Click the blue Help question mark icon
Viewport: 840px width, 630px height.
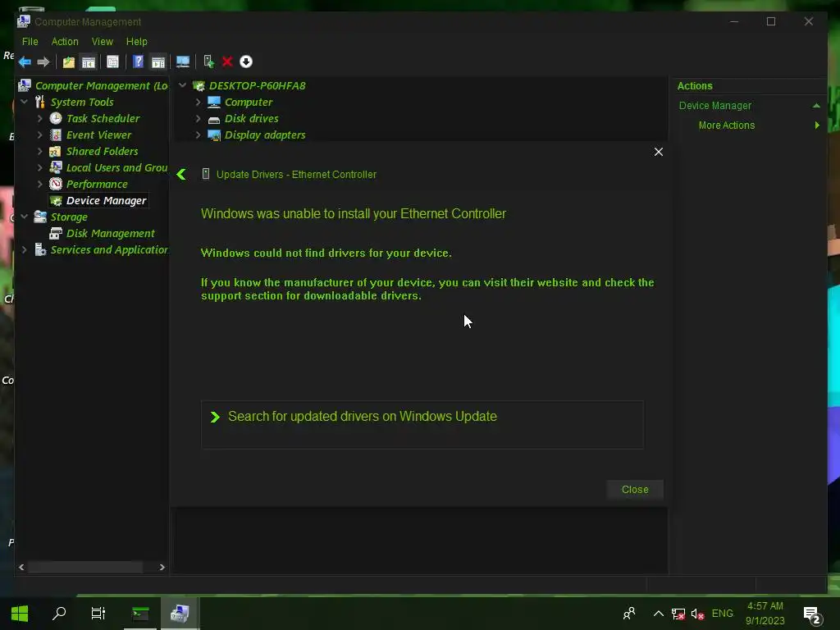coord(138,62)
